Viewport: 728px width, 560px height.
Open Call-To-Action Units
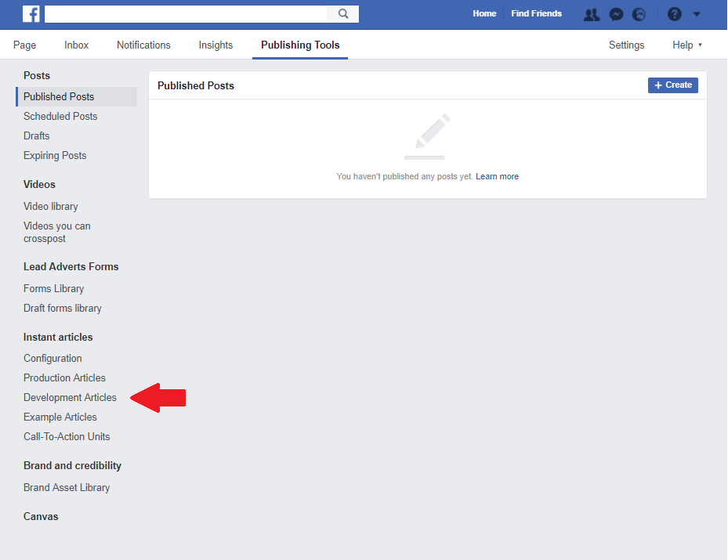[x=67, y=436]
